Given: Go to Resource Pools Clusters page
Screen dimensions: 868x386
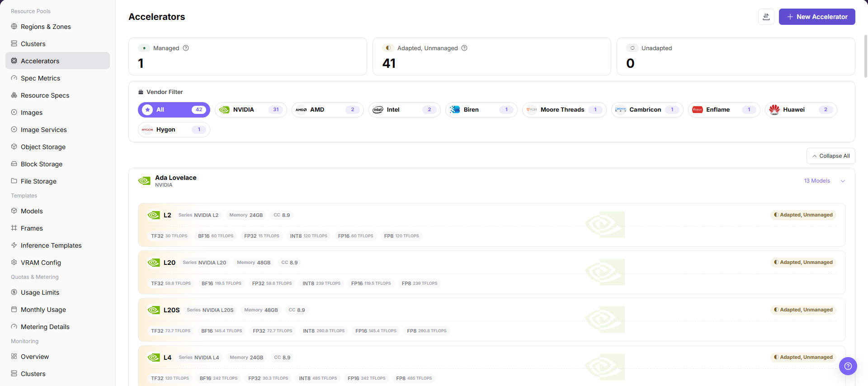Looking at the screenshot, I should point(57,43).
